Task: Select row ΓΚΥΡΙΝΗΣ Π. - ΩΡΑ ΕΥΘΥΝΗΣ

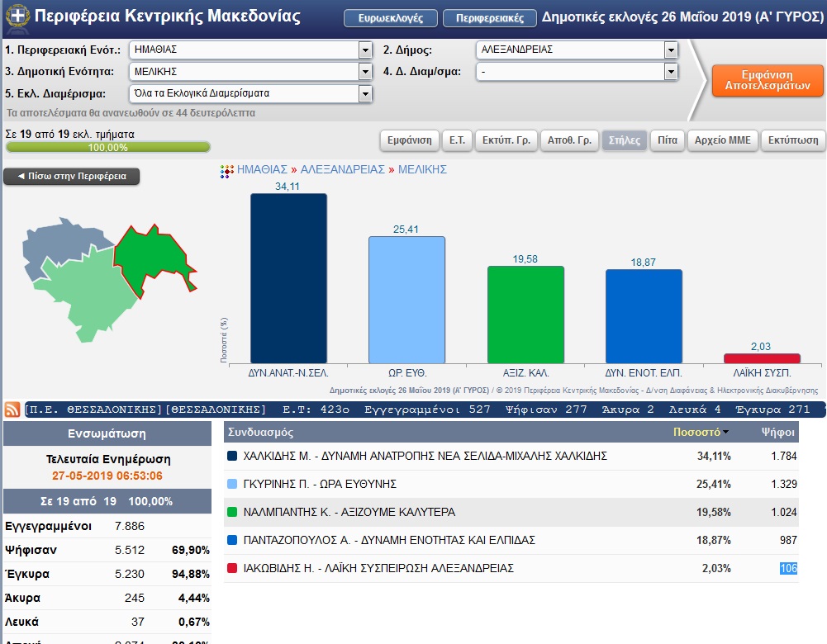Action: click(511, 484)
